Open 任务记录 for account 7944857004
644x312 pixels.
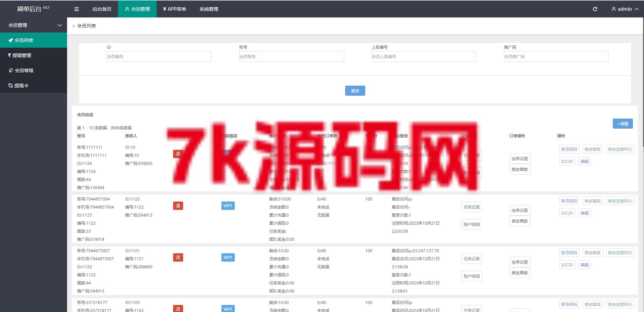(x=472, y=207)
